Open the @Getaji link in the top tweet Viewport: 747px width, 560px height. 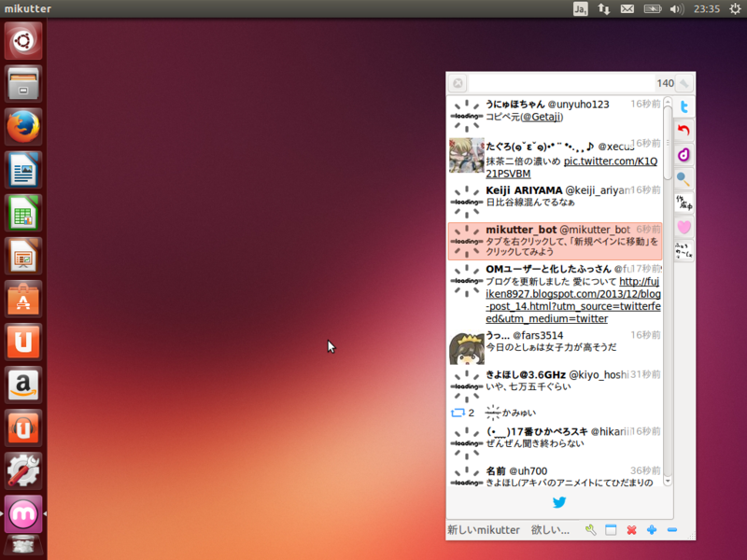[x=540, y=117]
